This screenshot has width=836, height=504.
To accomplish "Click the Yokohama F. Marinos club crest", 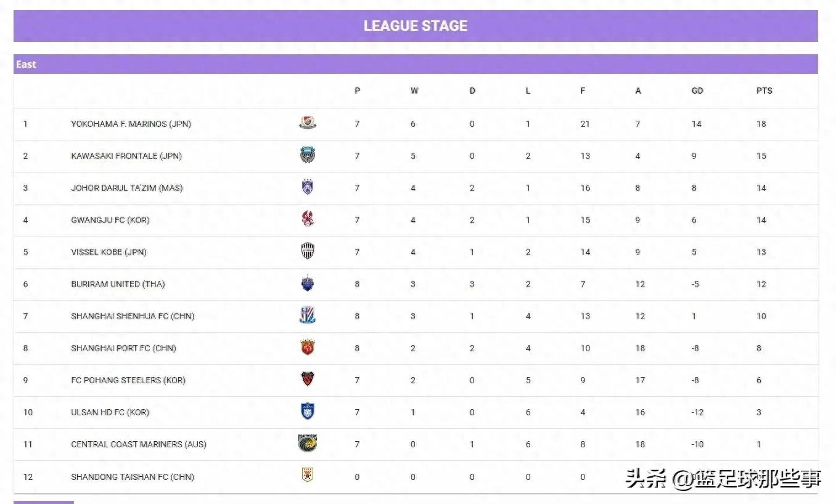I will 308,123.
